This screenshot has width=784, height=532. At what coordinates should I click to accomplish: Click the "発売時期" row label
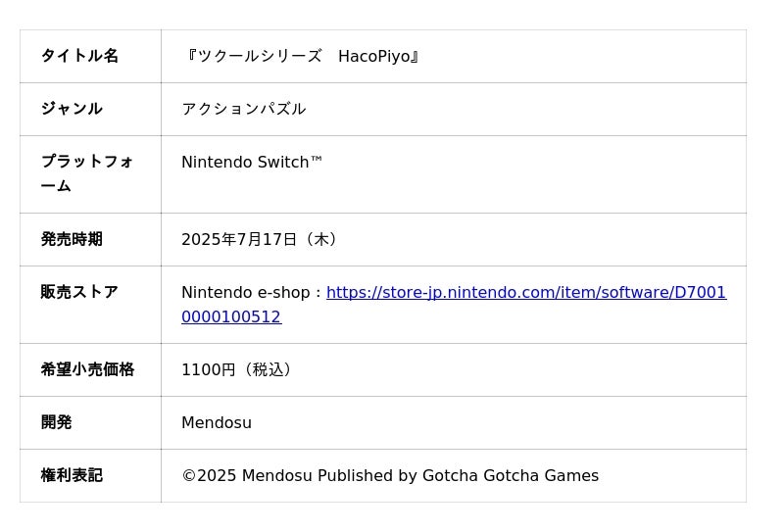click(x=72, y=239)
